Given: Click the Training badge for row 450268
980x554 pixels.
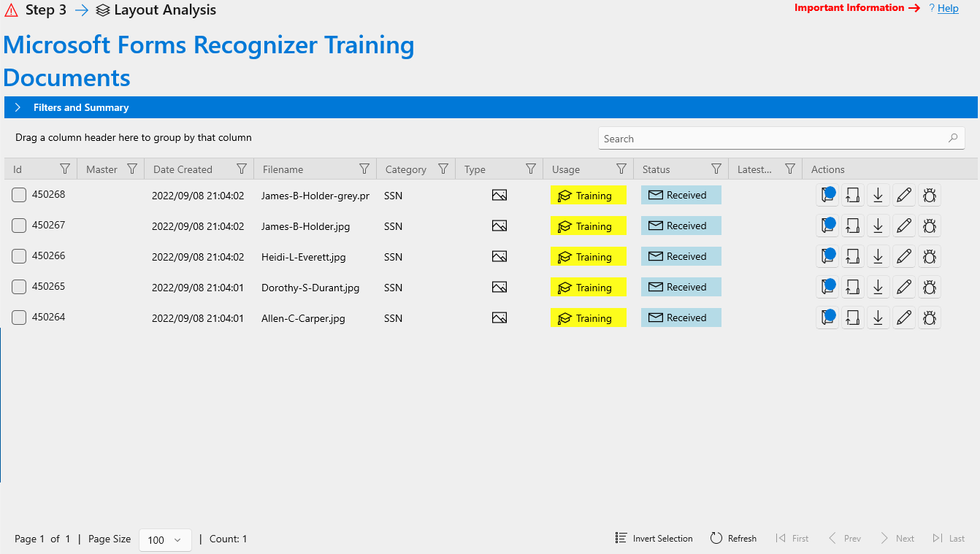Looking at the screenshot, I should (x=588, y=195).
